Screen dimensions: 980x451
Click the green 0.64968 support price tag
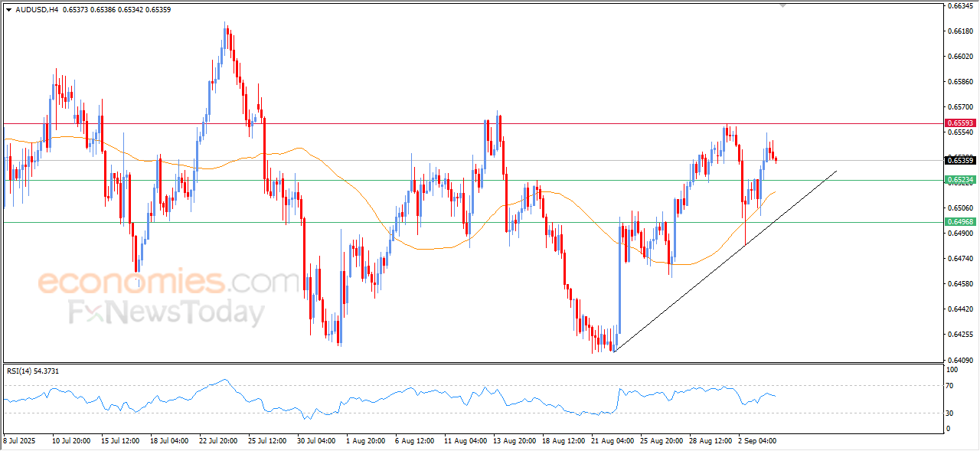[x=960, y=222]
